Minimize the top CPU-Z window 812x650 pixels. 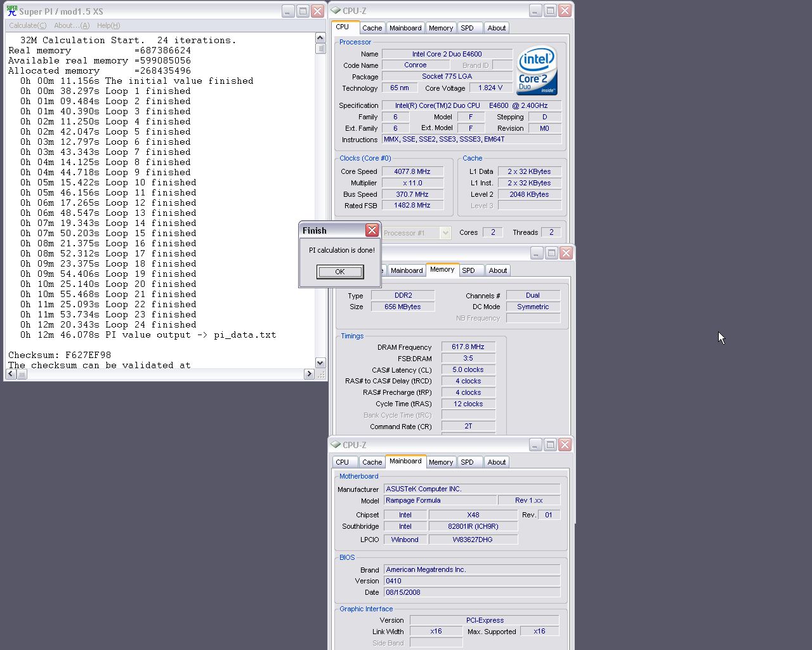coord(535,11)
